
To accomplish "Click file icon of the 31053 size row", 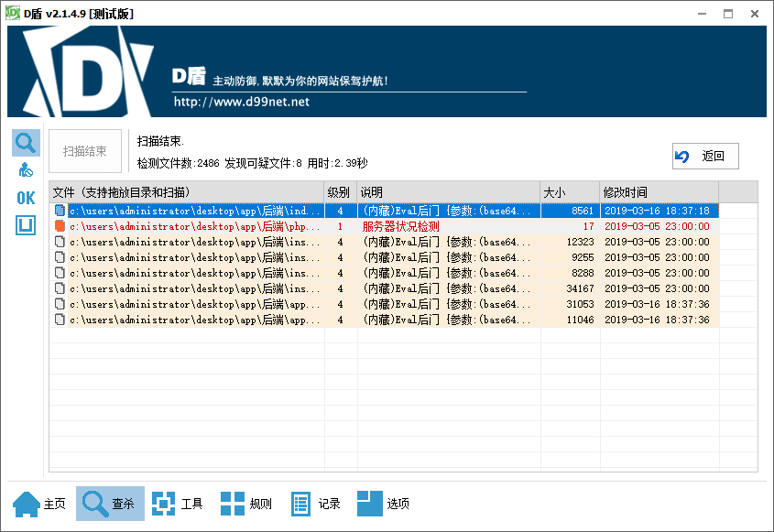I will pos(60,304).
